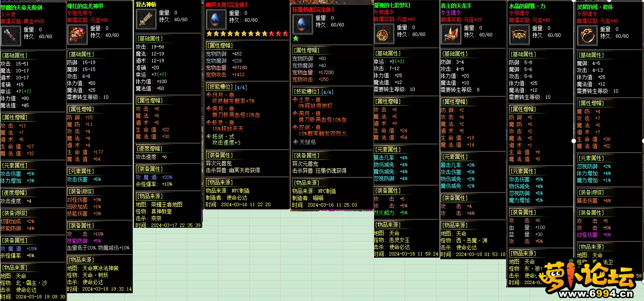This screenshot has height=301, width=644.
Task: Click the green star under 狂墨侨魂 egg
Action: (296, 39)
